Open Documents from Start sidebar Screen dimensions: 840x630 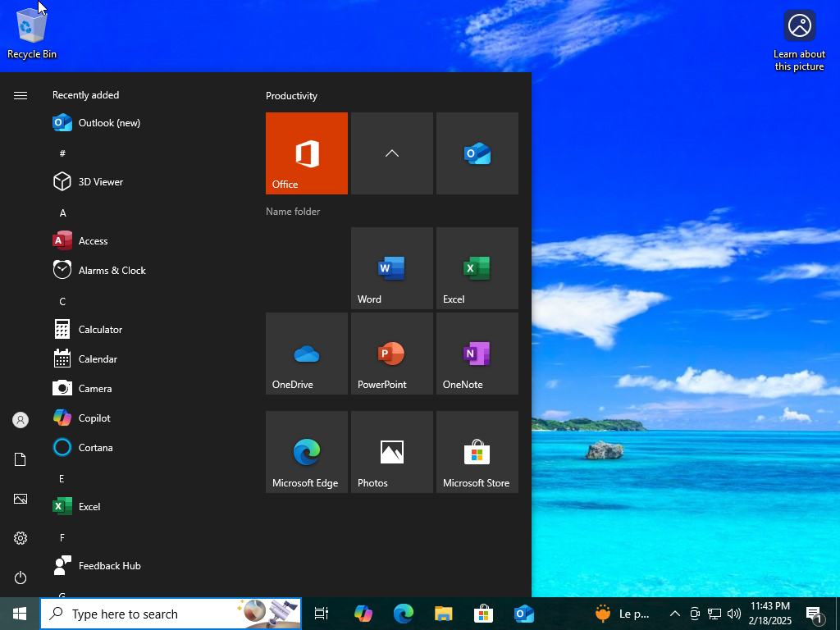pyautogui.click(x=21, y=459)
